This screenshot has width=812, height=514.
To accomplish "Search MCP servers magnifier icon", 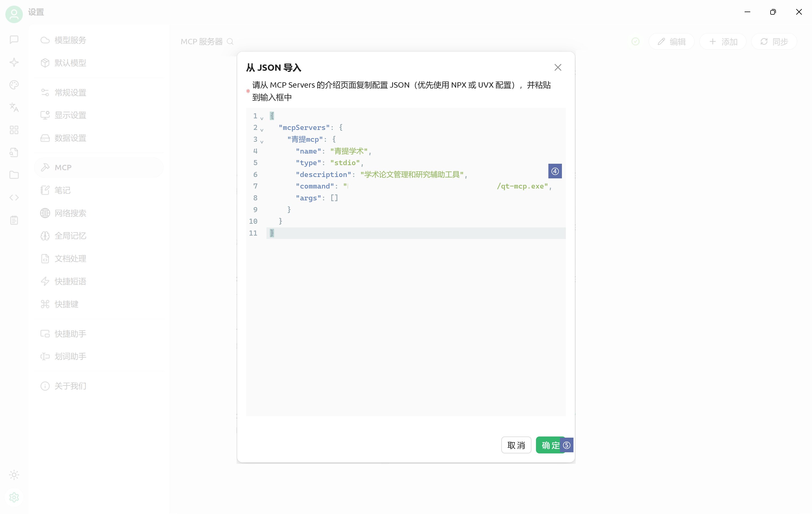I will pyautogui.click(x=230, y=41).
